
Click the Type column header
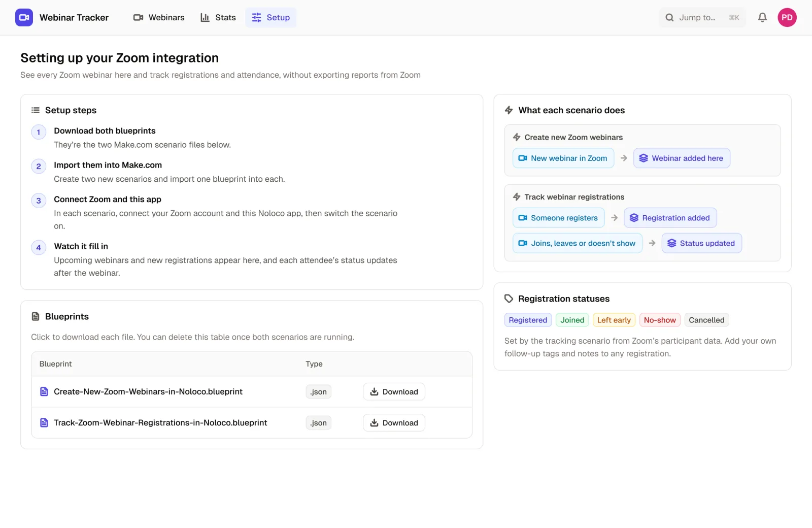(314, 364)
